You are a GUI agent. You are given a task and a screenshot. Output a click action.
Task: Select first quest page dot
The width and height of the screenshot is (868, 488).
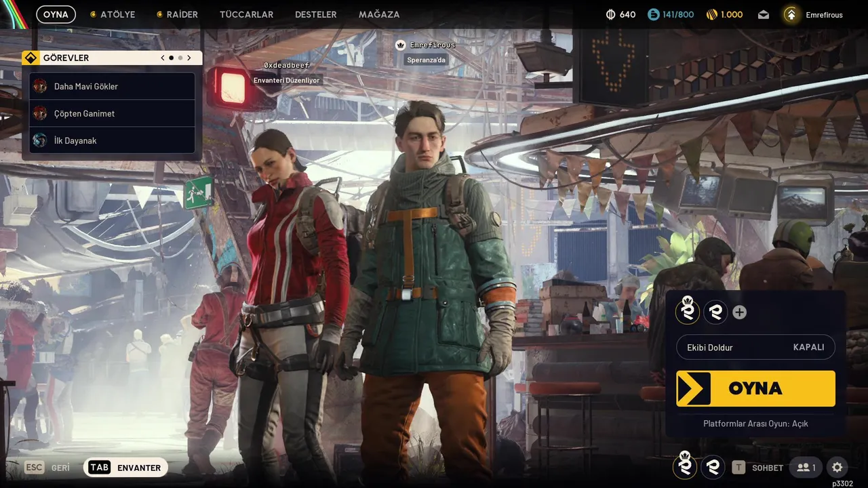[x=171, y=58]
